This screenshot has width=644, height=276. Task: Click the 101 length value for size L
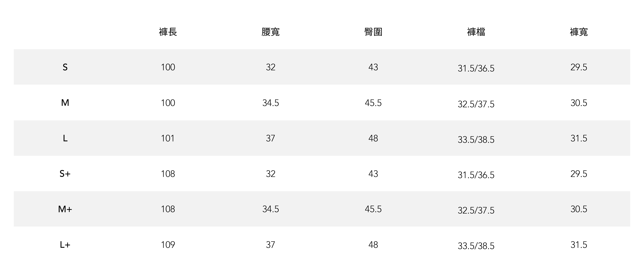[x=168, y=138]
